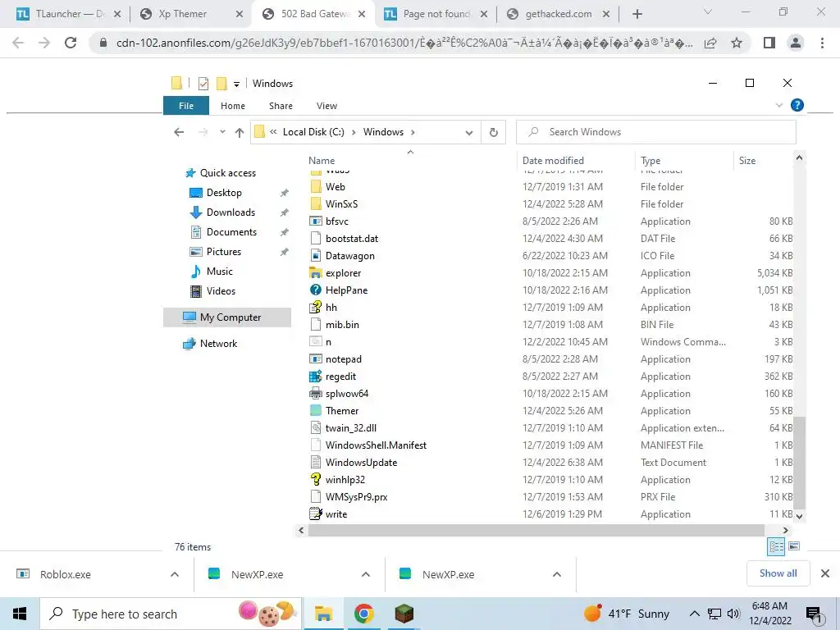840x630 pixels.
Task: Select the regedit application icon
Action: click(x=316, y=376)
